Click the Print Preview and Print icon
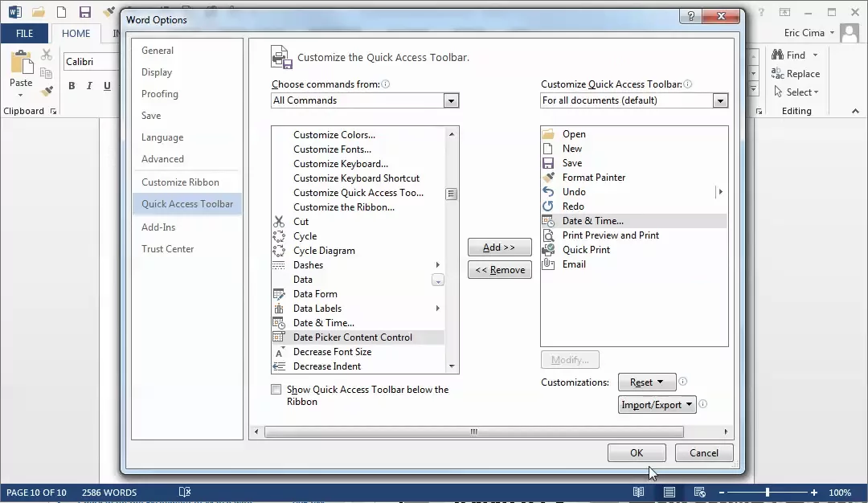 (x=548, y=235)
